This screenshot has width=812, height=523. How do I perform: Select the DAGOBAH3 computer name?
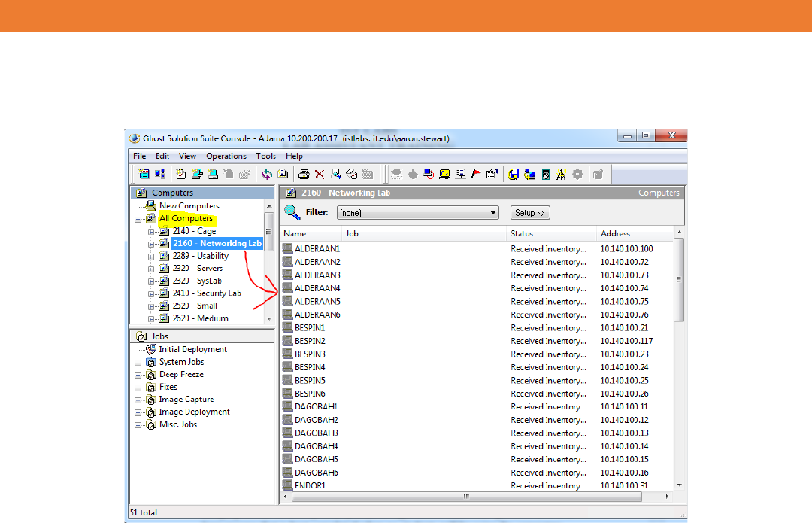pyautogui.click(x=317, y=433)
